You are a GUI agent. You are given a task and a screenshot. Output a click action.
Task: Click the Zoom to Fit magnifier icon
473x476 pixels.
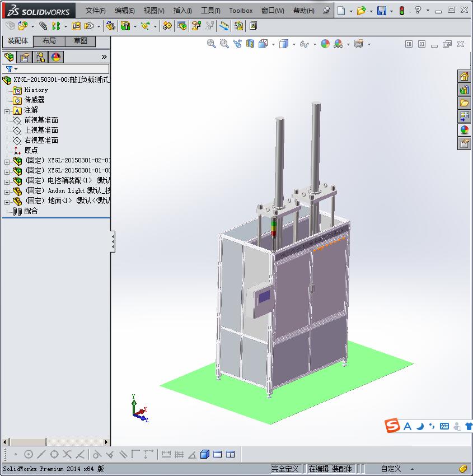[x=212, y=44]
